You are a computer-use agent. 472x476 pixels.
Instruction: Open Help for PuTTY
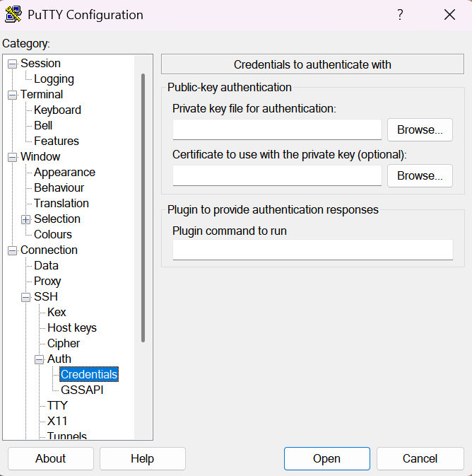pos(142,458)
